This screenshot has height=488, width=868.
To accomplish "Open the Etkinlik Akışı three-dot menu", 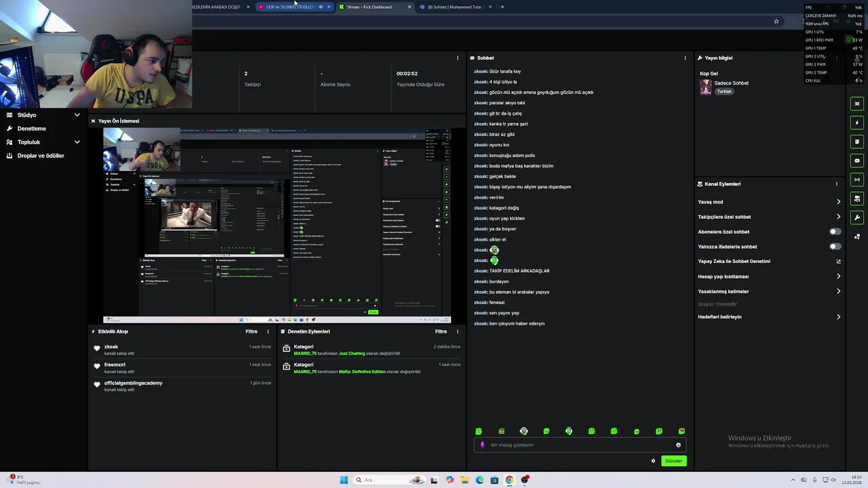I will [x=268, y=331].
